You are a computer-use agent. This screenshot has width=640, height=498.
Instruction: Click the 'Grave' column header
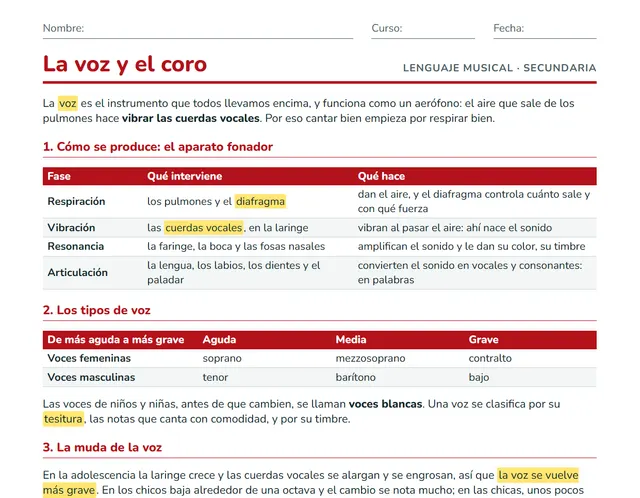point(483,340)
